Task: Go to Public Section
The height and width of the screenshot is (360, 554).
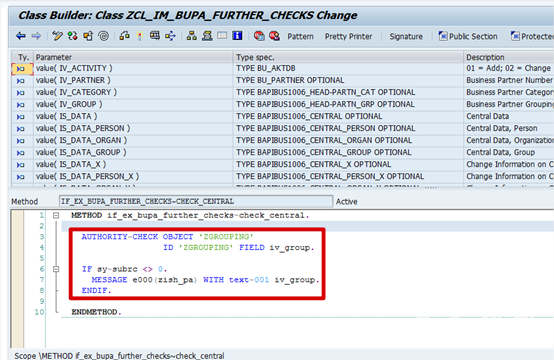Action: coord(468,36)
